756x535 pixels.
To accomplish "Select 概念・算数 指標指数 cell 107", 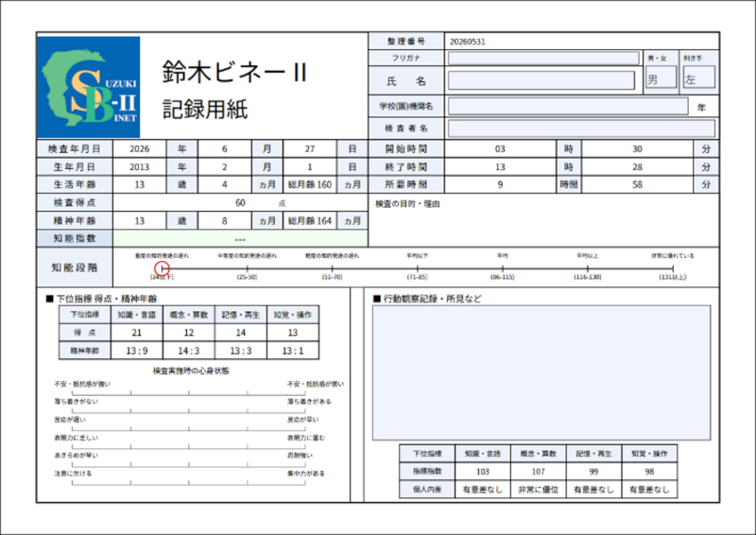I will pyautogui.click(x=538, y=472).
